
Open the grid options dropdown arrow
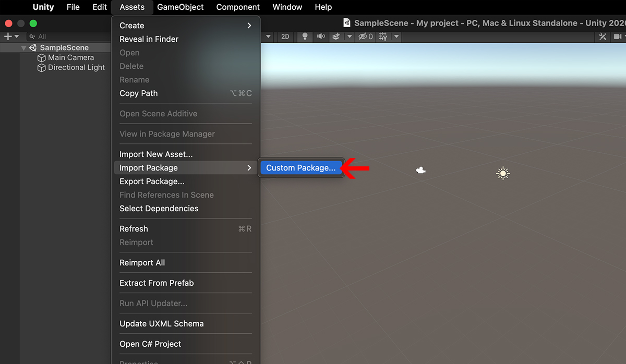pyautogui.click(x=396, y=37)
